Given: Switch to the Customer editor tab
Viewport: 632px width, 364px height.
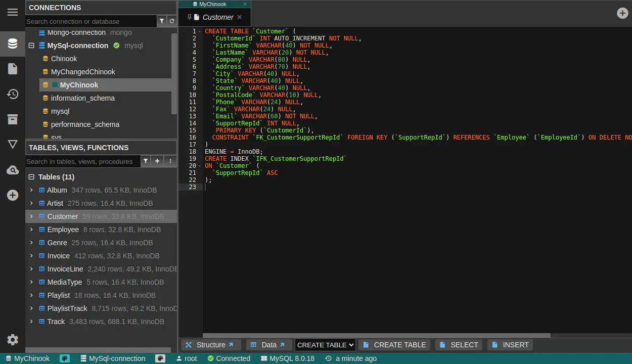Looking at the screenshot, I should click(x=218, y=17).
